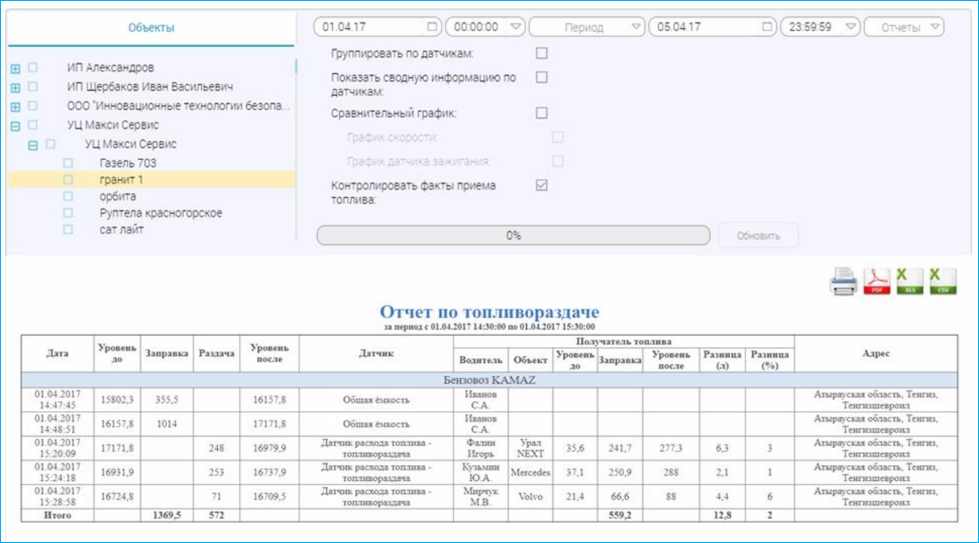
Task: Expand ИП Щербаков Иван Васильевич node
Action: pyautogui.click(x=15, y=88)
